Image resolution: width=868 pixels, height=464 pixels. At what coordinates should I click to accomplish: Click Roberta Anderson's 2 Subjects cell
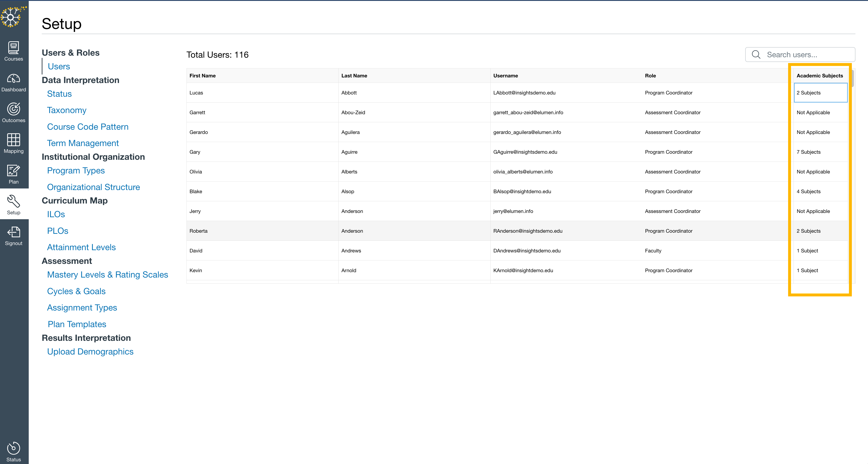(x=821, y=231)
